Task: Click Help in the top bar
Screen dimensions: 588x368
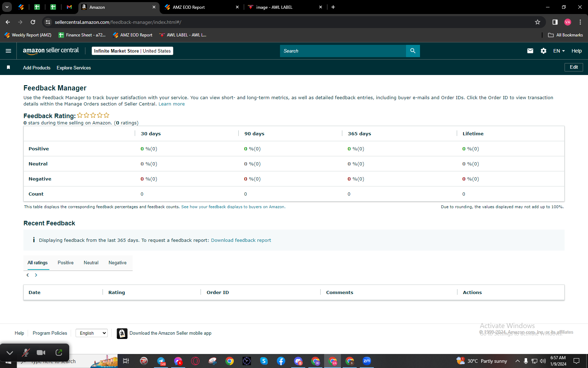Action: [x=576, y=51]
